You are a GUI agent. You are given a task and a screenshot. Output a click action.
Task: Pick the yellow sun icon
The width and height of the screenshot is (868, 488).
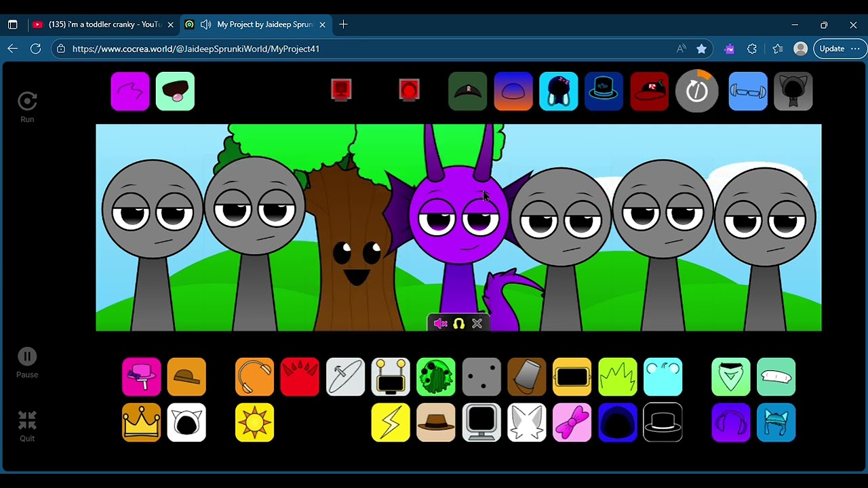click(254, 422)
